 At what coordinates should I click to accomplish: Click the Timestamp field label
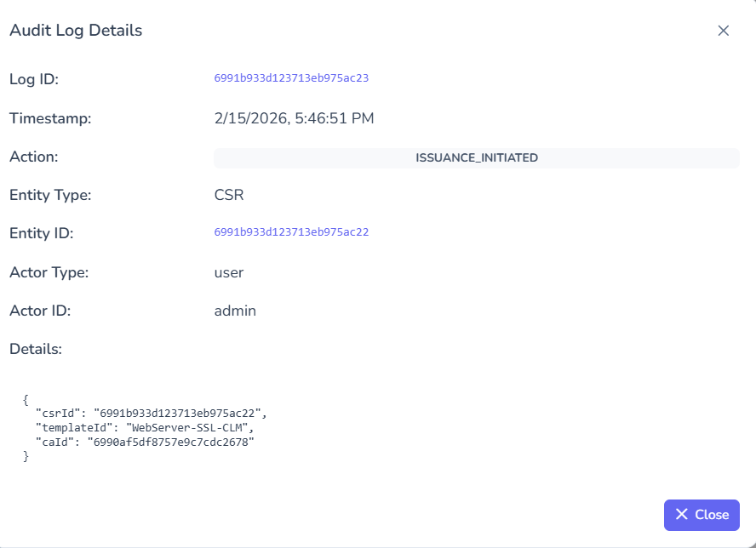coord(49,118)
